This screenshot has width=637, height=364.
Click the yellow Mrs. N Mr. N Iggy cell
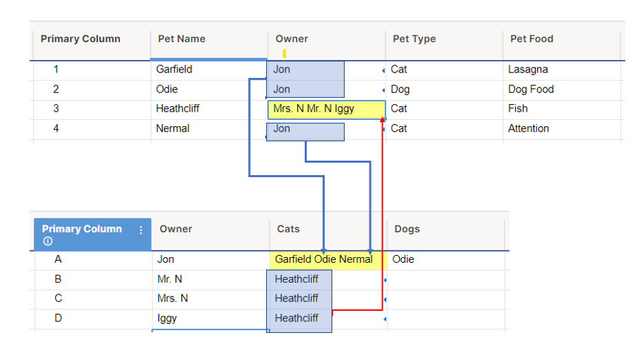(327, 110)
